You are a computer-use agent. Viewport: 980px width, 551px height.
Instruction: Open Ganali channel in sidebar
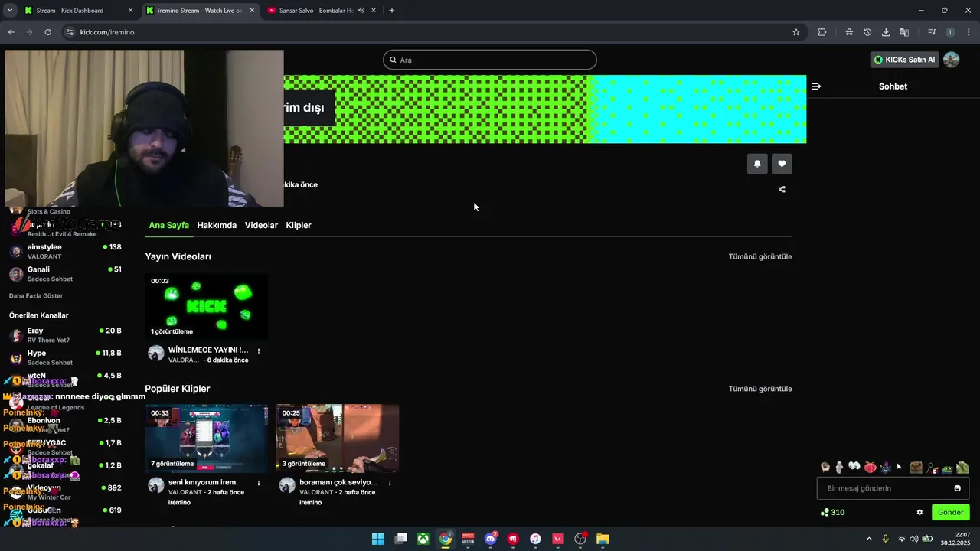(x=64, y=274)
